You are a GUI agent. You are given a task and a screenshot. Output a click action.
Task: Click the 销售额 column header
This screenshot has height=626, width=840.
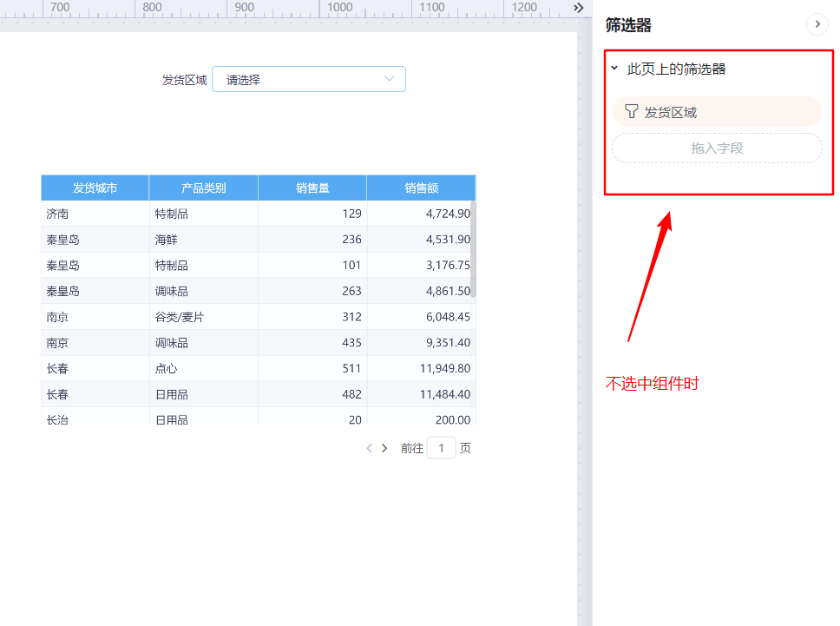coord(421,188)
